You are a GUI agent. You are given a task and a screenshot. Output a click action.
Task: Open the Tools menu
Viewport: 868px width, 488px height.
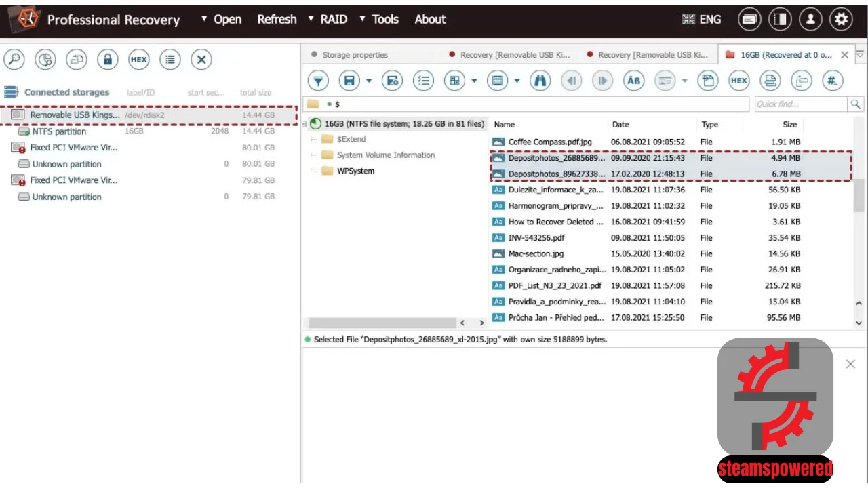click(x=379, y=20)
